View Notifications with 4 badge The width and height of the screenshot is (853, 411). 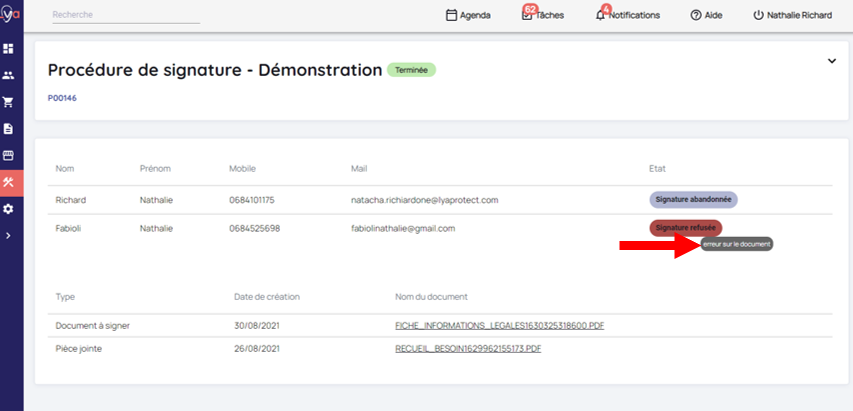627,16
